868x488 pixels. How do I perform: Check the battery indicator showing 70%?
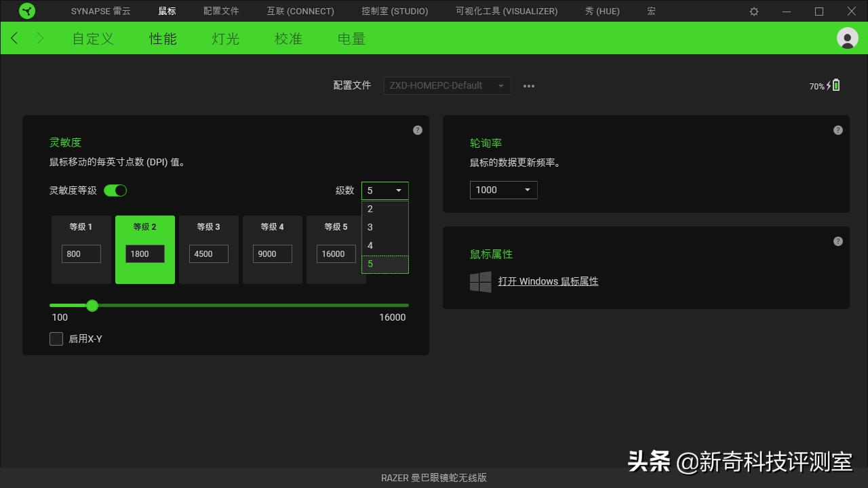pos(824,85)
